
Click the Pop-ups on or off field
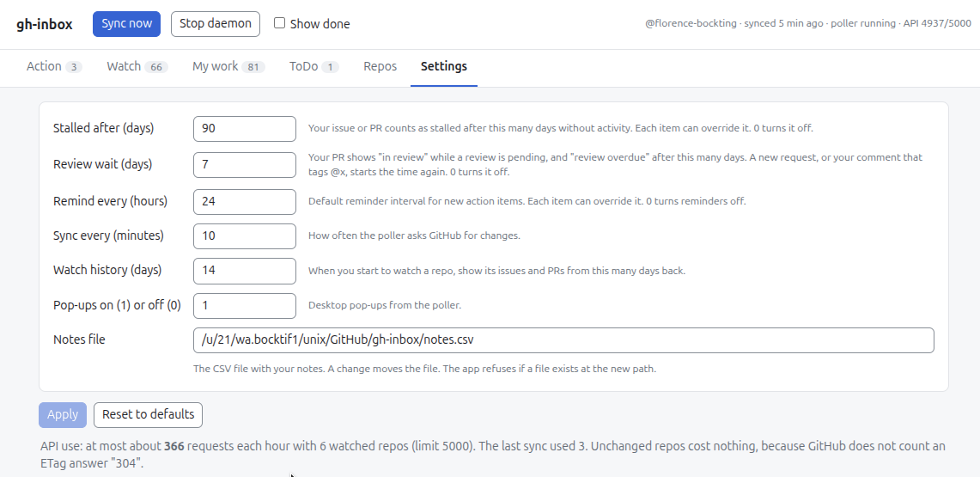pyautogui.click(x=245, y=306)
